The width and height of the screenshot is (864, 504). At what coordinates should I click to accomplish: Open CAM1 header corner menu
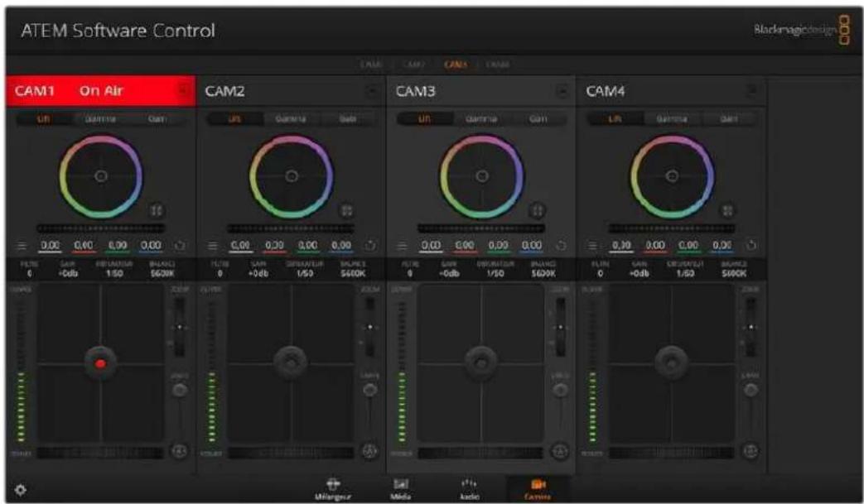tap(182, 90)
